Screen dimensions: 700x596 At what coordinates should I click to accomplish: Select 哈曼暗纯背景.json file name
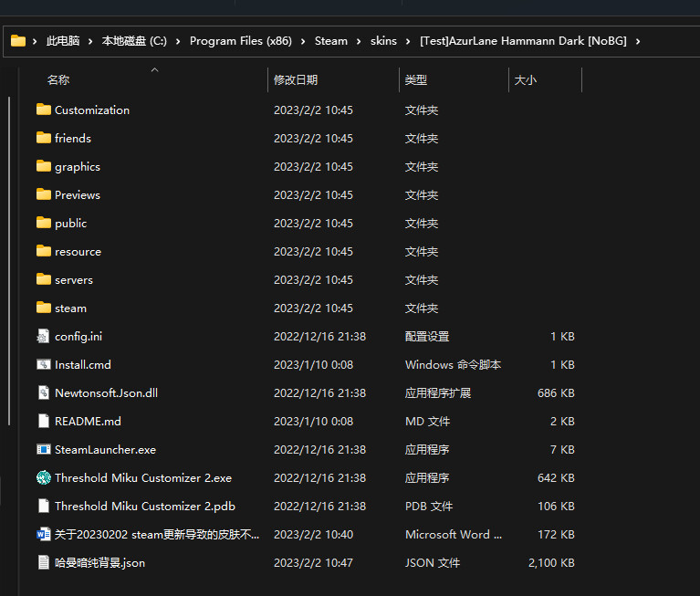[99, 563]
